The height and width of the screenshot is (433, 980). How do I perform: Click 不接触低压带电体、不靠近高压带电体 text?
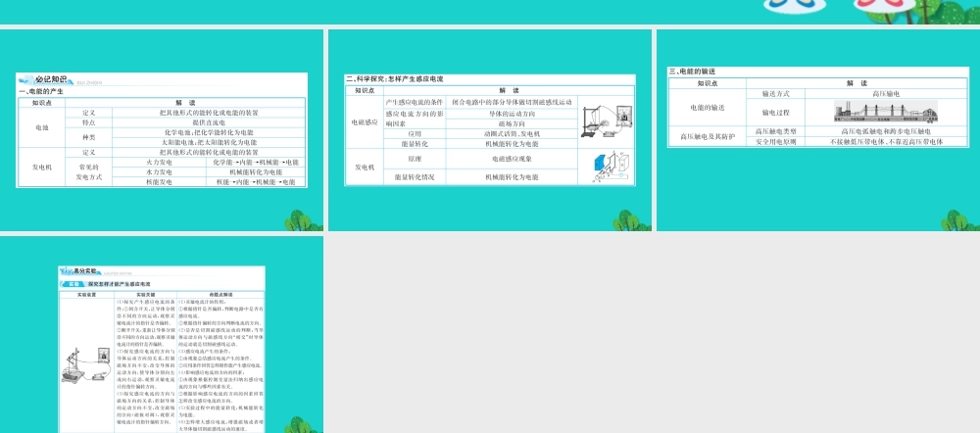pyautogui.click(x=886, y=142)
